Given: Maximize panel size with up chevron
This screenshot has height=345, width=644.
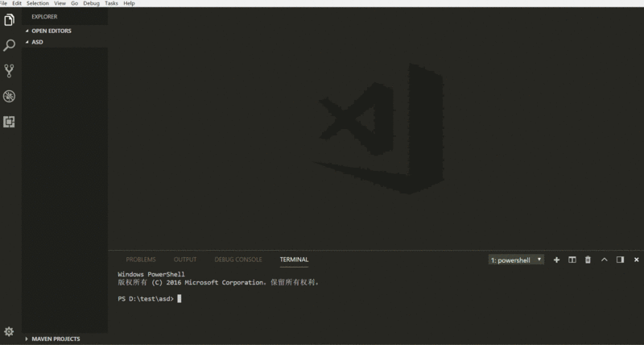Looking at the screenshot, I should point(605,260).
